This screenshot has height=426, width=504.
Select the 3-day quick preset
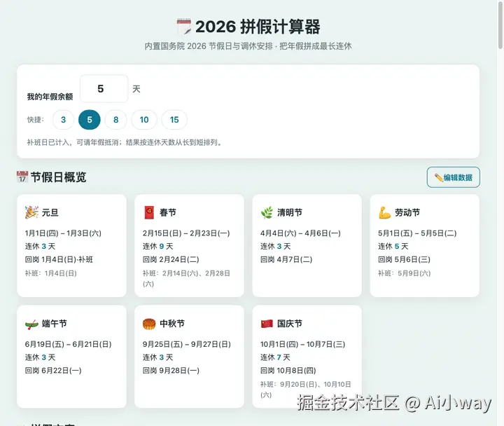[x=63, y=120]
